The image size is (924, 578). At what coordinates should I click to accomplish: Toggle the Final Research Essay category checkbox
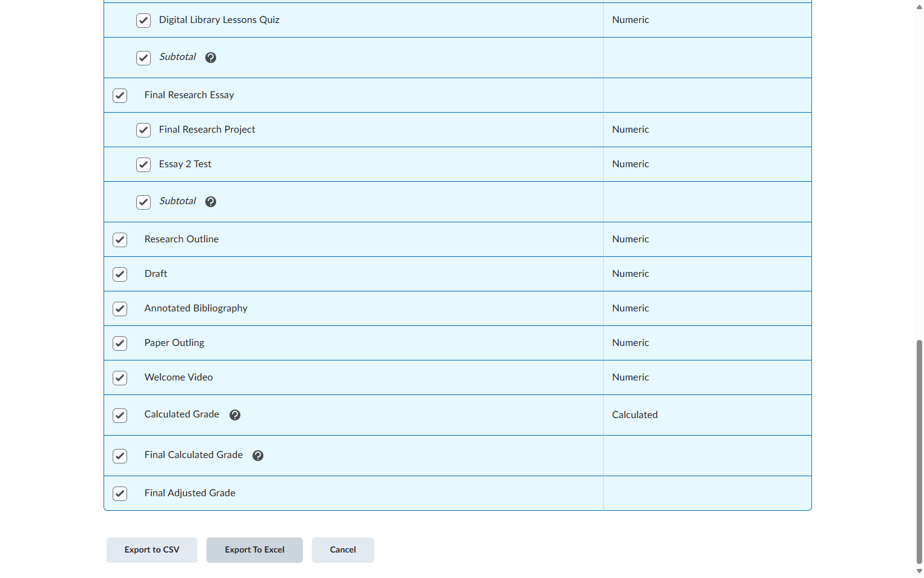[120, 96]
